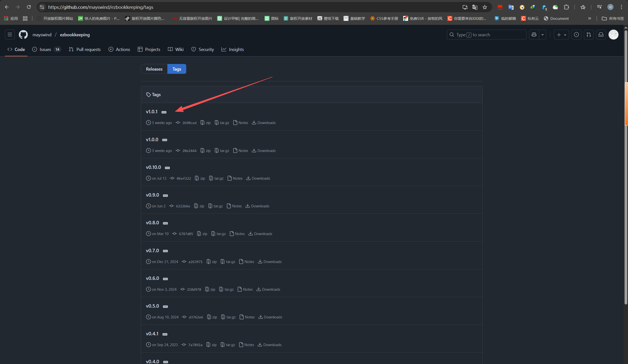Open the notifications inbox icon
Image resolution: width=628 pixels, height=364 pixels.
click(x=601, y=35)
